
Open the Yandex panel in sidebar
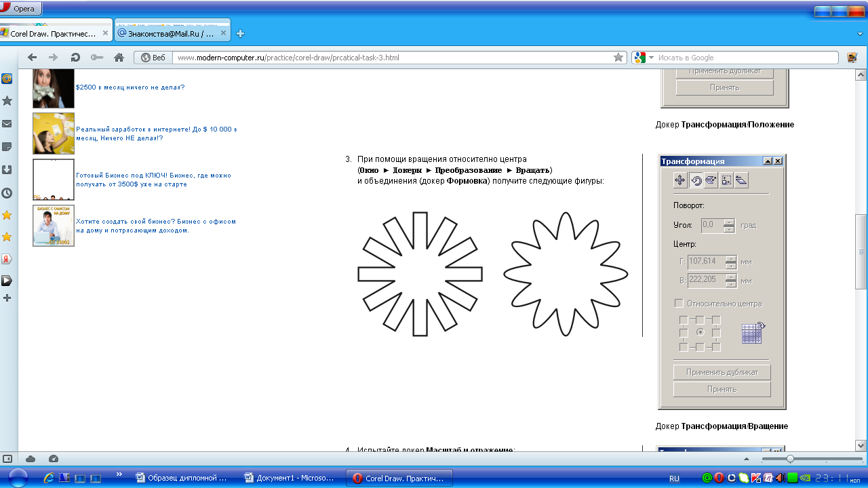pos(7,259)
